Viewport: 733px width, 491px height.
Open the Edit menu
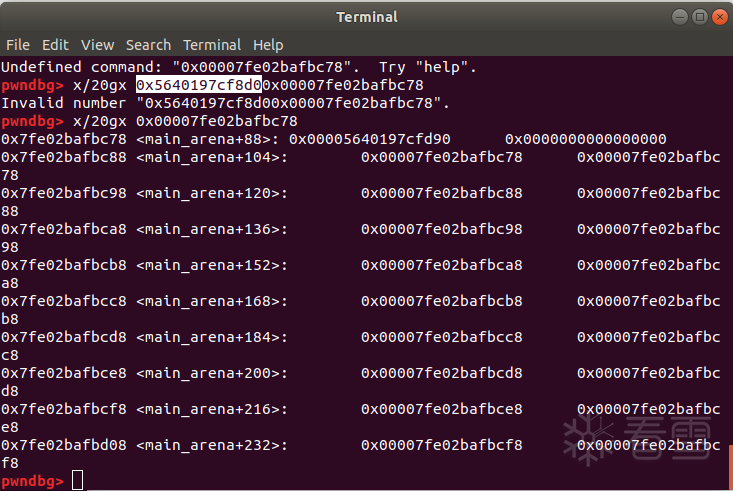(x=55, y=45)
